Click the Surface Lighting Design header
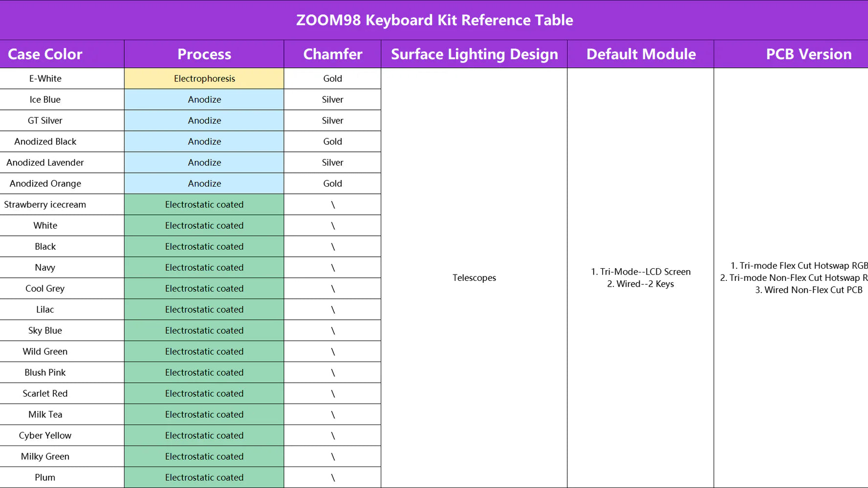This screenshot has height=488, width=868. pos(474,54)
